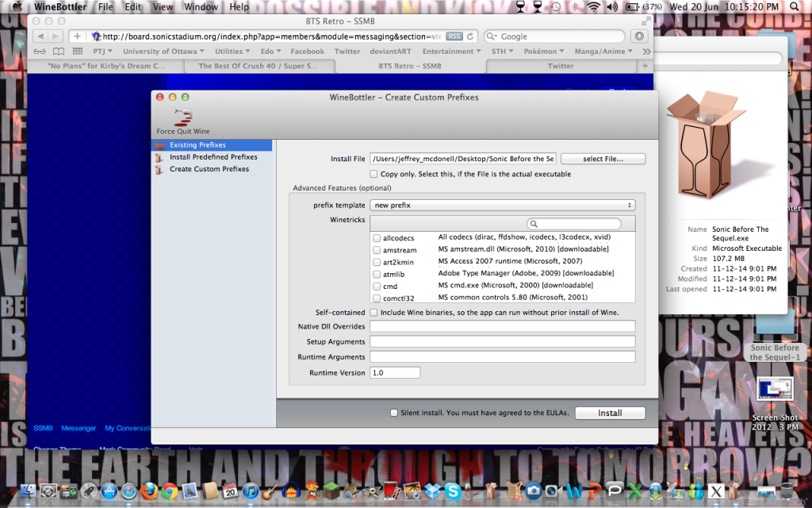
Task: Click the Safari back button
Action: (x=40, y=37)
